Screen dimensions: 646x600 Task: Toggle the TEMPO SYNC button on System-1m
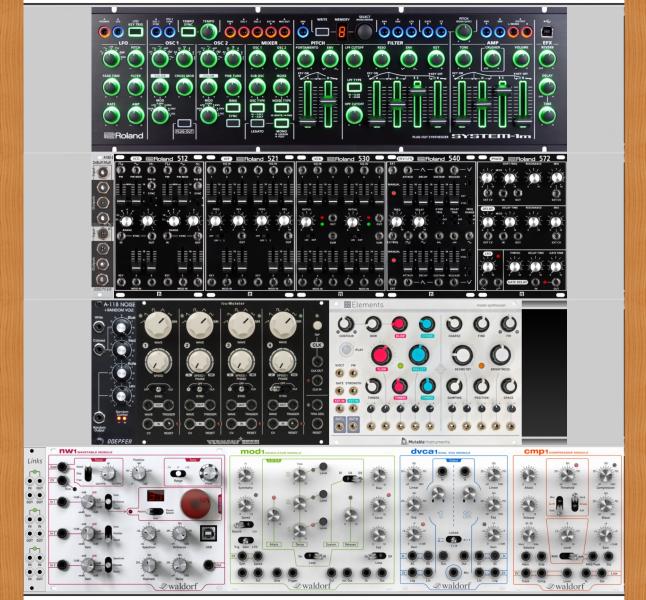click(x=188, y=32)
